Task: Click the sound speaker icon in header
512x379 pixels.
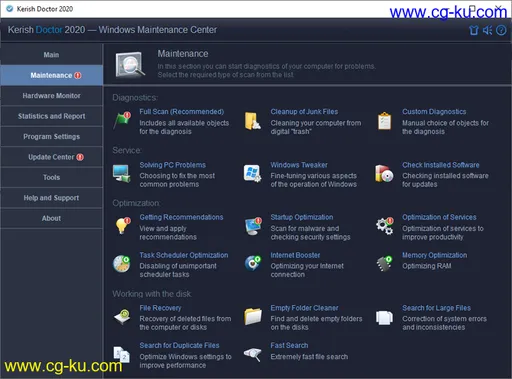Action: [487, 30]
